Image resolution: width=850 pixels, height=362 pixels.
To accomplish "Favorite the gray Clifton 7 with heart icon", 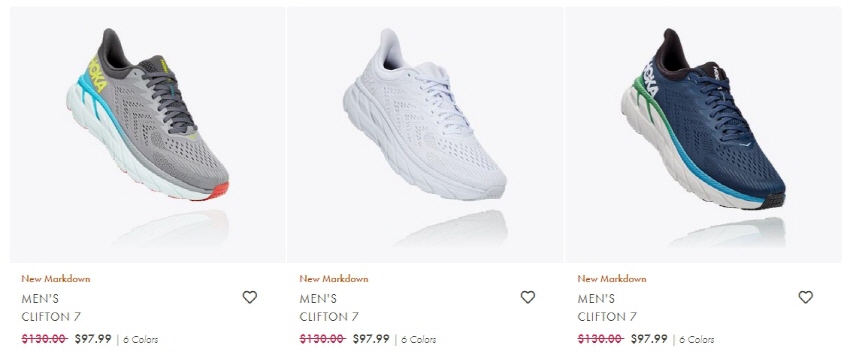I will point(249,297).
